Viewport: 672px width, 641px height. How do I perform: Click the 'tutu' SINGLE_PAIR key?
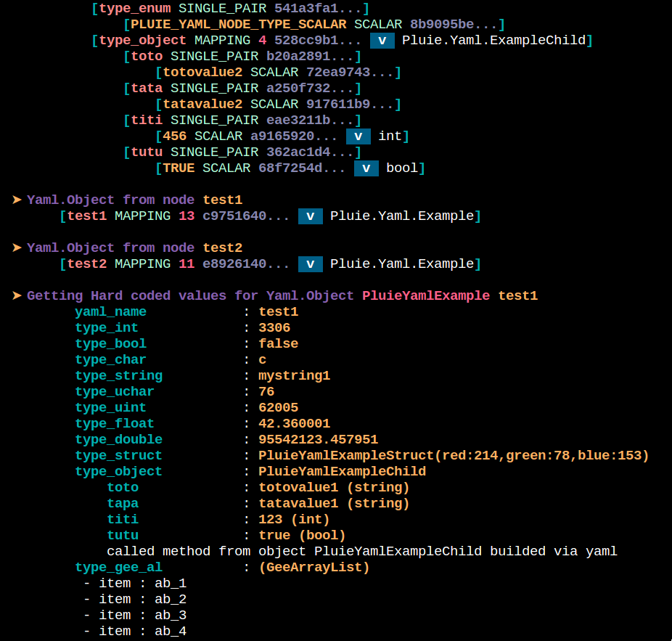(x=147, y=152)
